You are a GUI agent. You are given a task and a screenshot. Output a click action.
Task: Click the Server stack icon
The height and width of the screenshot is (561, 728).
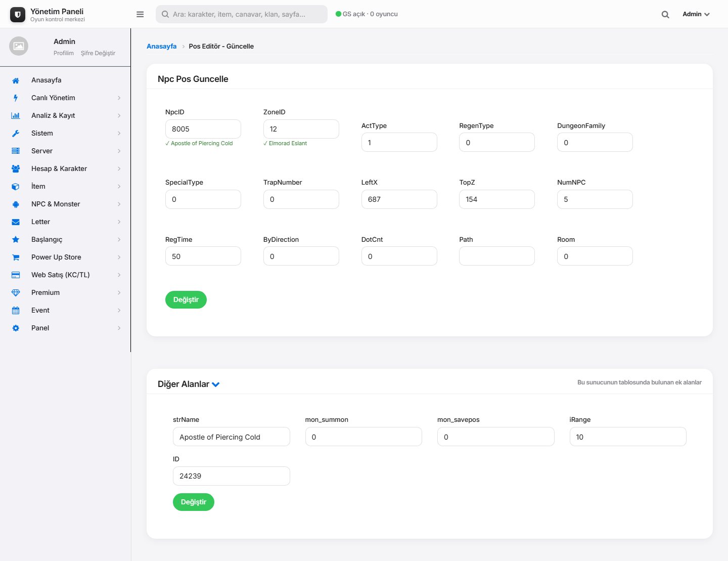point(16,151)
